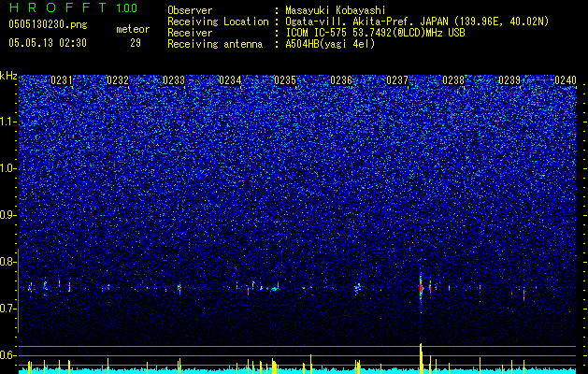Viewport: 588px width, 374px height.
Task: Click the 0.9 kHz axis label
Action: coord(8,215)
